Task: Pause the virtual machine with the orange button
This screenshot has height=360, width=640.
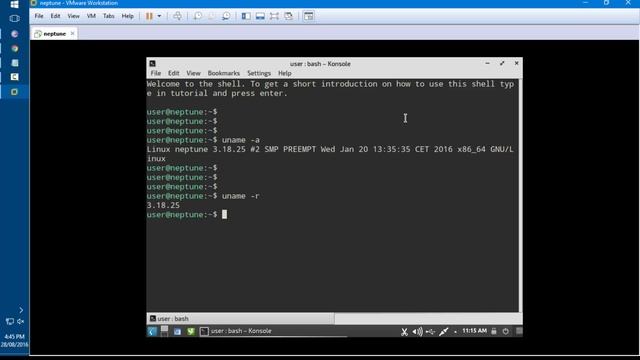Action: (149, 16)
